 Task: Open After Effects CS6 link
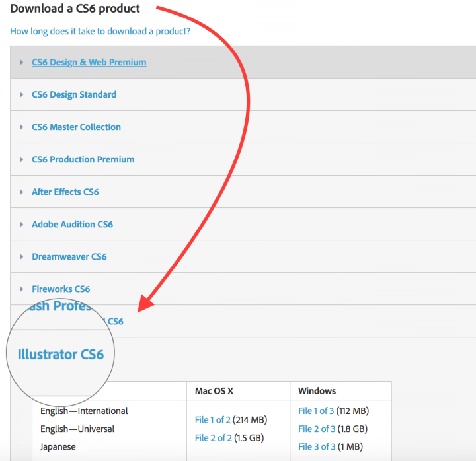pos(65,192)
